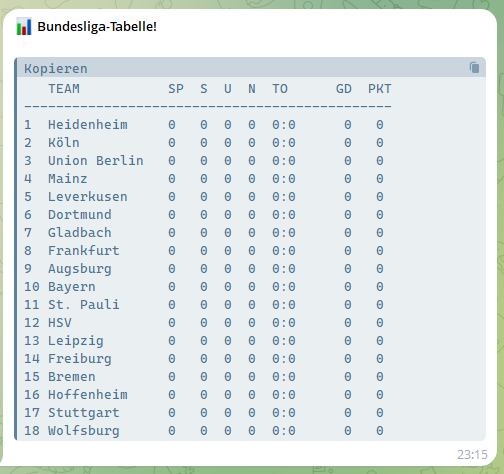504x474 pixels.
Task: Click the Leverkusen team name
Action: coord(88,197)
